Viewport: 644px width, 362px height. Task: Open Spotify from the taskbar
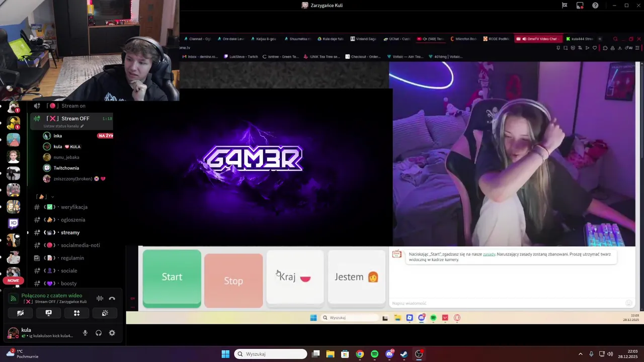[374, 354]
